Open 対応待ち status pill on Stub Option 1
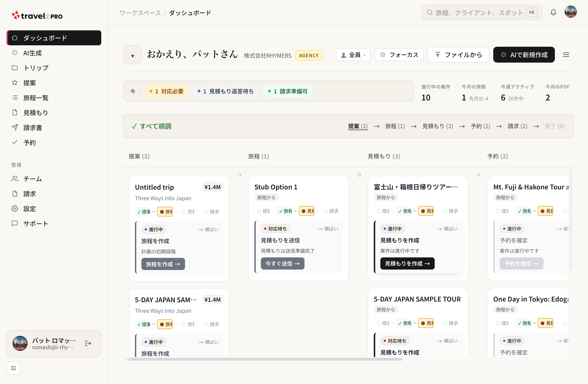Screen dimensions: 588x384 (x=275, y=229)
